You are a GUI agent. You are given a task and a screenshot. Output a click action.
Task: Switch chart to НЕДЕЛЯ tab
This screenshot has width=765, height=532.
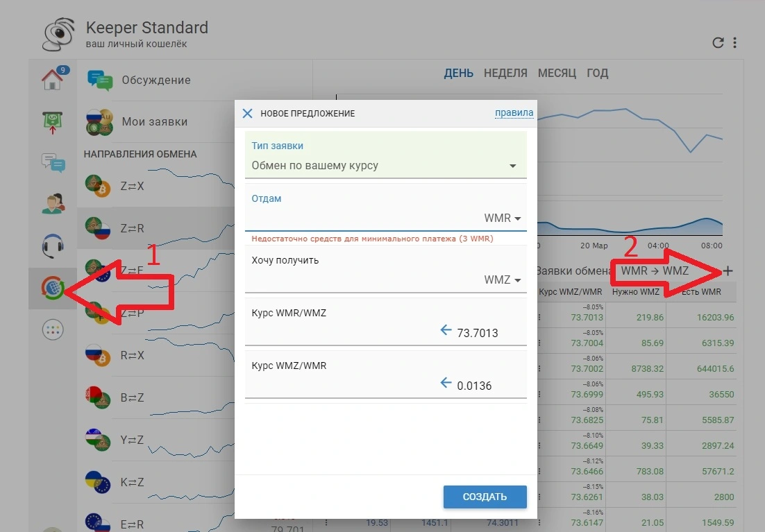505,73
